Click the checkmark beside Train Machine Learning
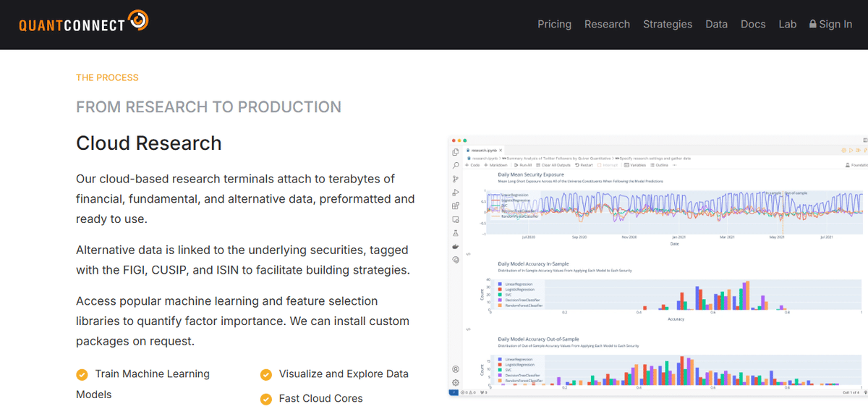The width and height of the screenshot is (868, 409). [82, 374]
